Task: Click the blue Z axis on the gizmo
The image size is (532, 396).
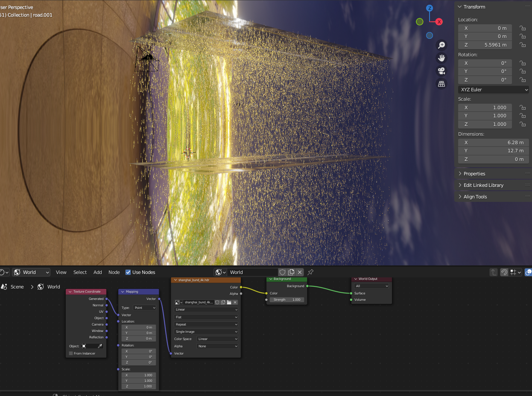Action: coord(430,8)
